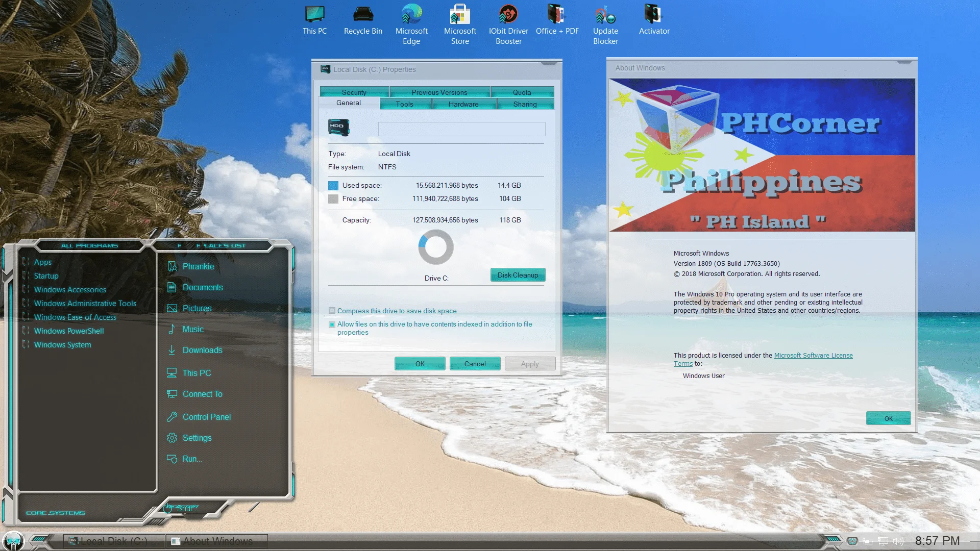This screenshot has height=551, width=980.
Task: Click the Phrankie user folder icon
Action: point(172,266)
